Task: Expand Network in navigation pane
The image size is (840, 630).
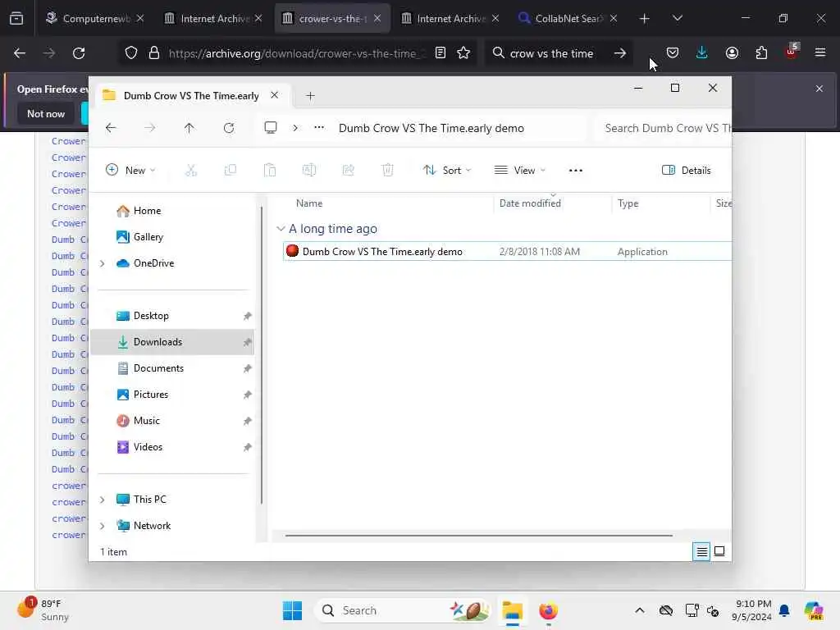Action: (x=103, y=526)
